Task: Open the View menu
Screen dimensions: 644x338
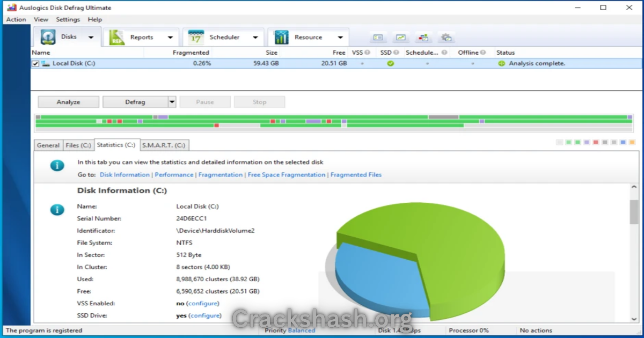Action: [41, 19]
